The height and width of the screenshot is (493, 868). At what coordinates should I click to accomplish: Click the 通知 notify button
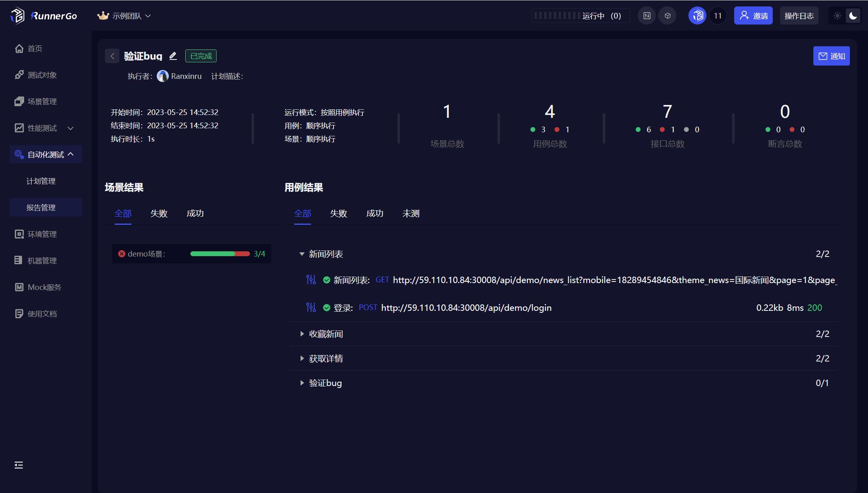[831, 56]
